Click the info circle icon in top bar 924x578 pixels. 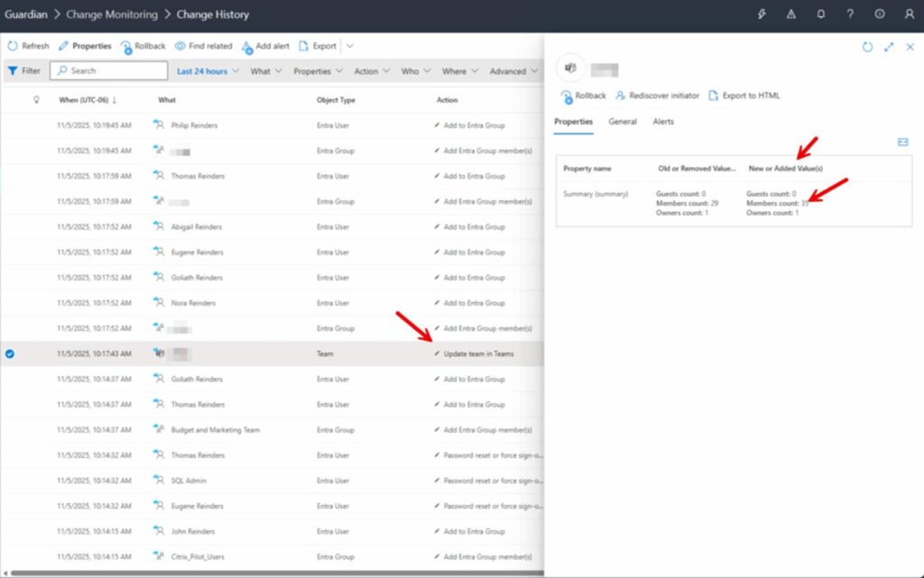click(879, 14)
